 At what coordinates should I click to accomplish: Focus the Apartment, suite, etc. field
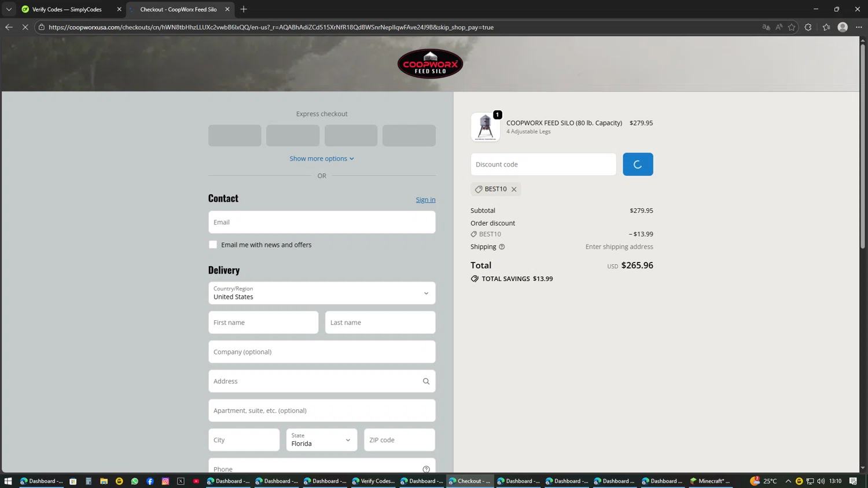click(x=322, y=411)
